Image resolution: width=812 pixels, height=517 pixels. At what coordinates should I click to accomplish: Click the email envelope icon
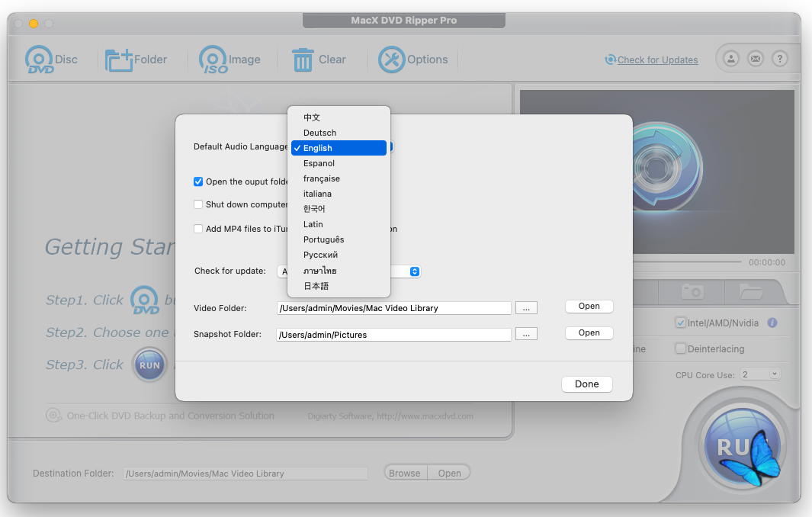[756, 59]
